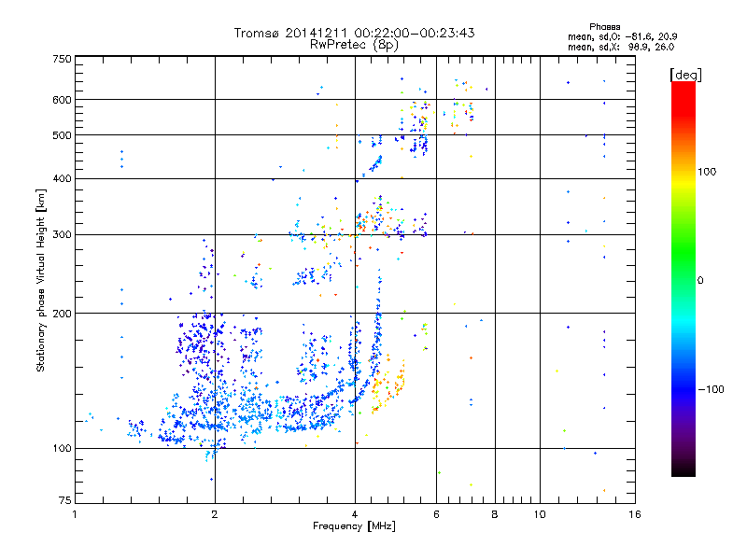Click the x-axis label 'Frequency [MHz]'
This screenshot has height=560, width=747.
pyautogui.click(x=354, y=526)
